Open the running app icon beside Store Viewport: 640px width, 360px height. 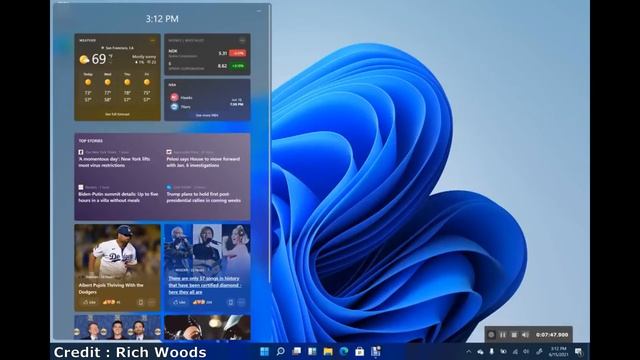(x=376, y=351)
